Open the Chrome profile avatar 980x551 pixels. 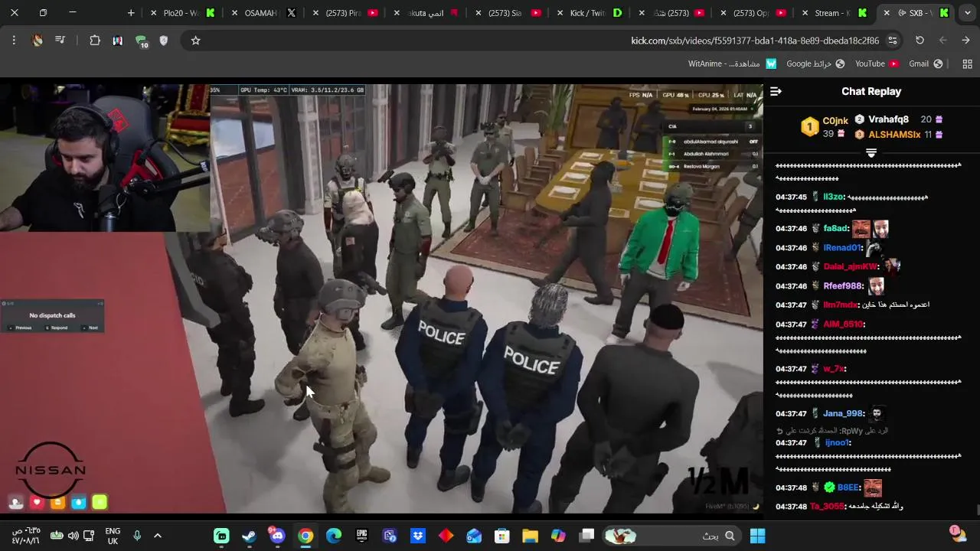[38, 41]
